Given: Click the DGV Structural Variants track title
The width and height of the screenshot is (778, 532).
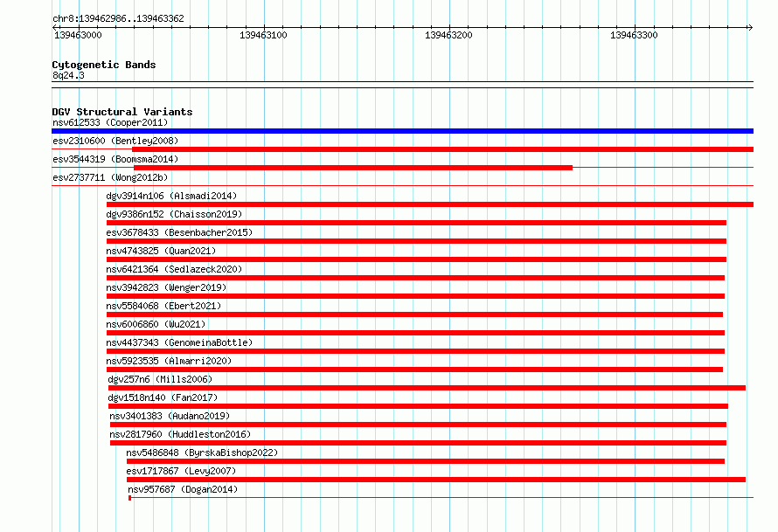Looking at the screenshot, I should pyautogui.click(x=122, y=112).
